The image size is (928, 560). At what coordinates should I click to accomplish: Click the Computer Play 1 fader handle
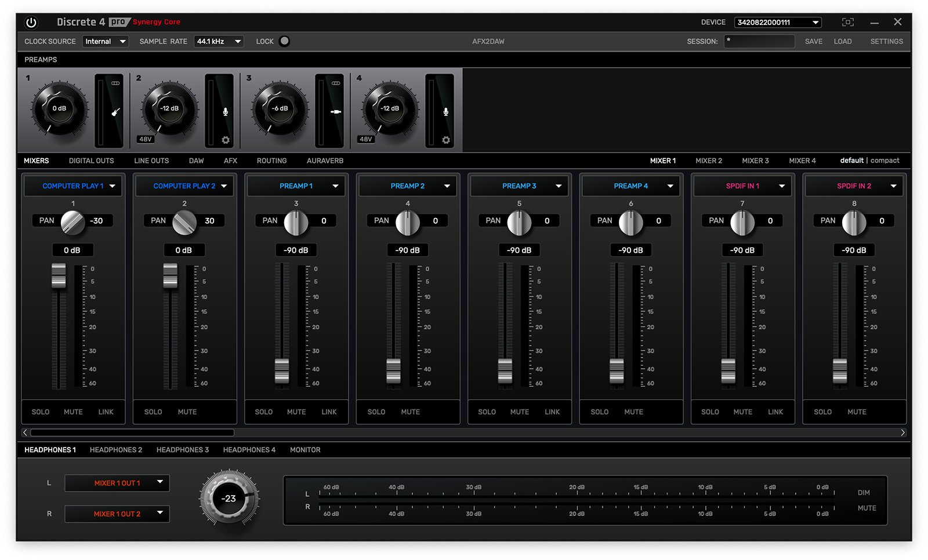tap(59, 275)
